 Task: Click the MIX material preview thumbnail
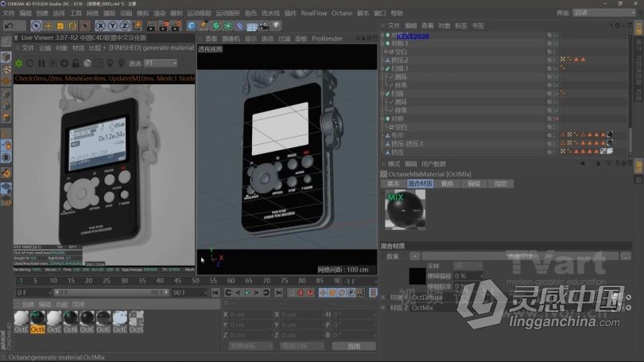click(x=405, y=210)
